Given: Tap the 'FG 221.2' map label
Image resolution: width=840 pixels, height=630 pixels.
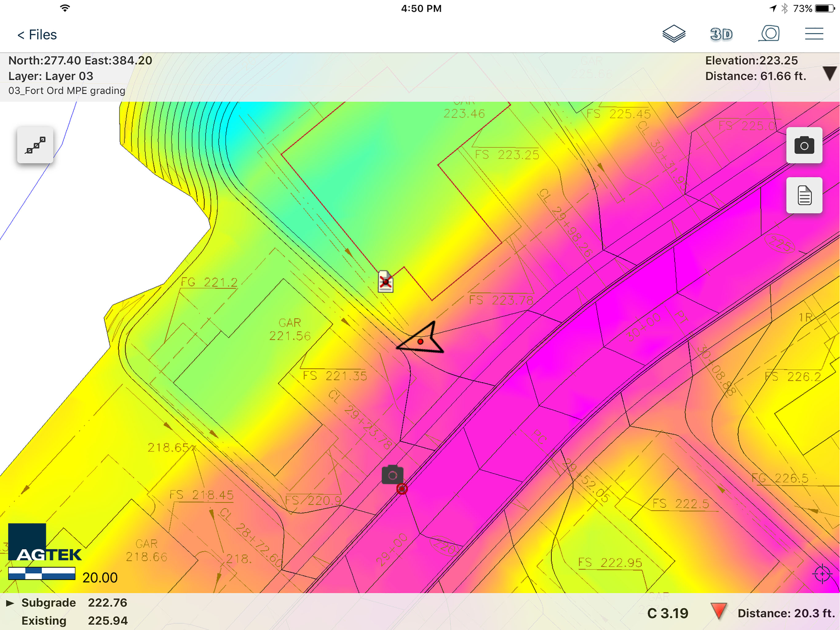Looking at the screenshot, I should coord(209,282).
